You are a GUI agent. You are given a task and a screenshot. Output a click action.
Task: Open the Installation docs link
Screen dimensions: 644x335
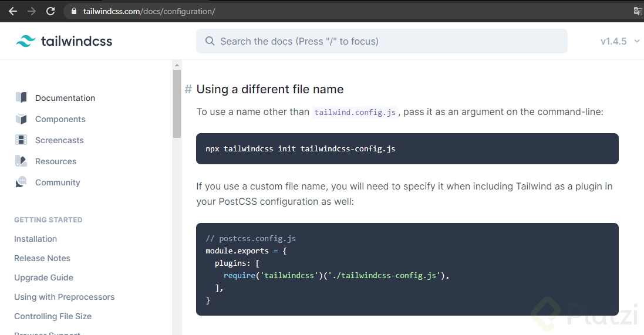[35, 239]
